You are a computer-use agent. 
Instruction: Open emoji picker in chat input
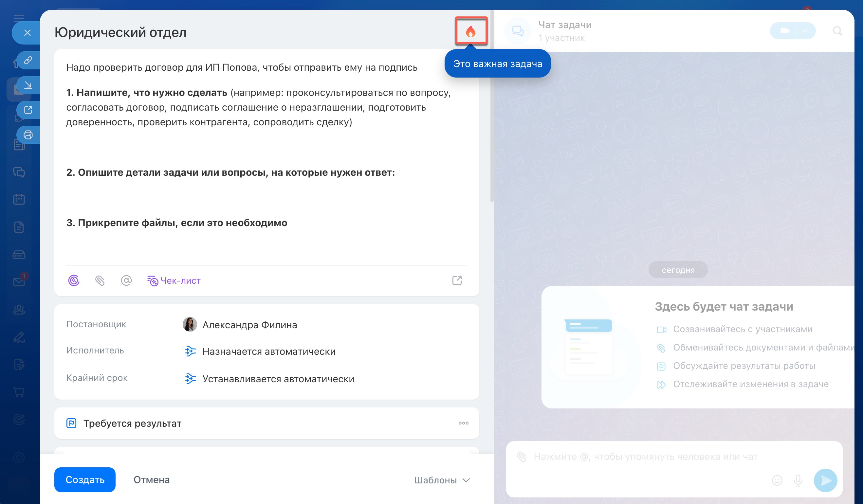pyautogui.click(x=777, y=480)
